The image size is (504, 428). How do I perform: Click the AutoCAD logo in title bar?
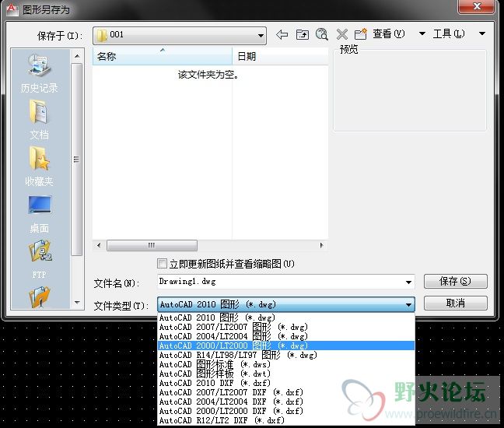12,9
